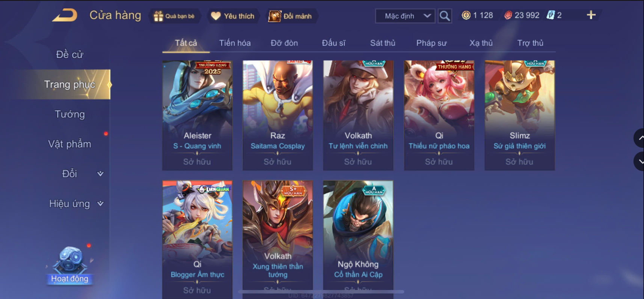Screen dimensions: 644x299
Task: Tap the back arrow icon
Action: point(65,15)
